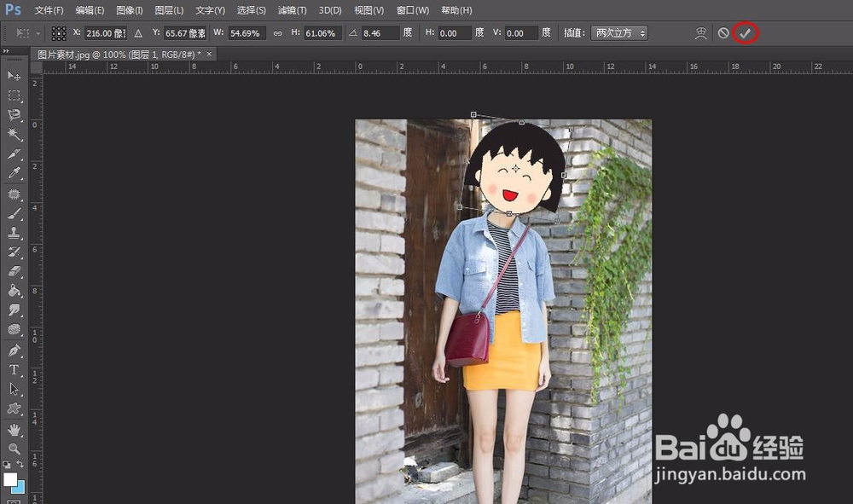Select the Smudge tool
Image resolution: width=853 pixels, height=504 pixels.
pyautogui.click(x=15, y=310)
